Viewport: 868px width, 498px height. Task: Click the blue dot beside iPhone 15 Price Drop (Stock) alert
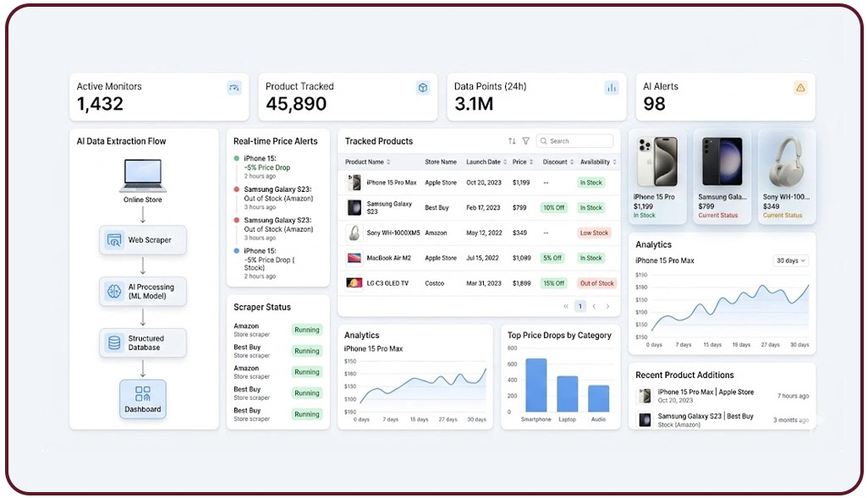[237, 250]
